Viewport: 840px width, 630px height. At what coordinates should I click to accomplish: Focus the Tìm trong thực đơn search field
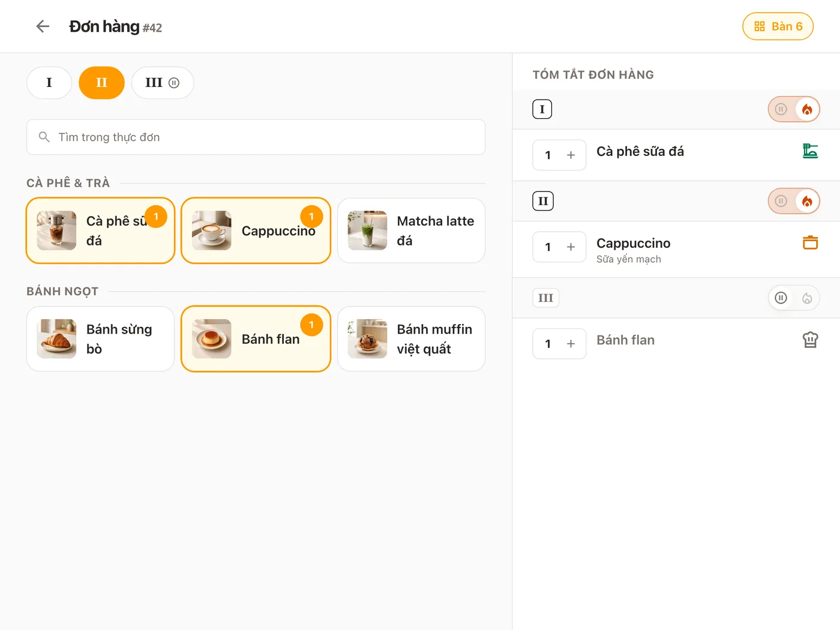coord(256,137)
